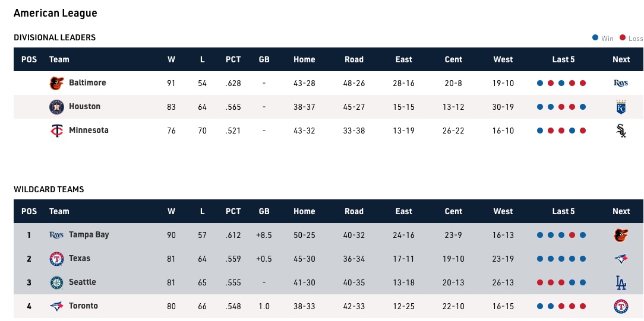The height and width of the screenshot is (321, 644).
Task: Click the W header in divisional leaders
Action: pos(171,59)
